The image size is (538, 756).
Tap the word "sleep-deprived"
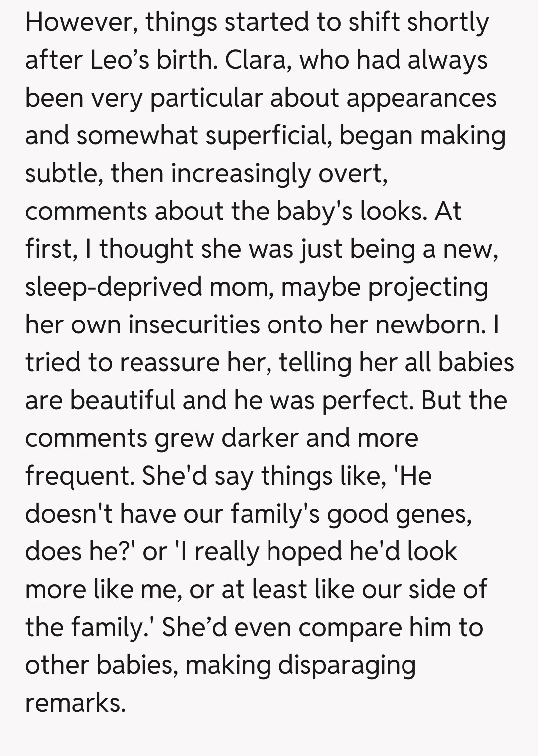(x=113, y=287)
